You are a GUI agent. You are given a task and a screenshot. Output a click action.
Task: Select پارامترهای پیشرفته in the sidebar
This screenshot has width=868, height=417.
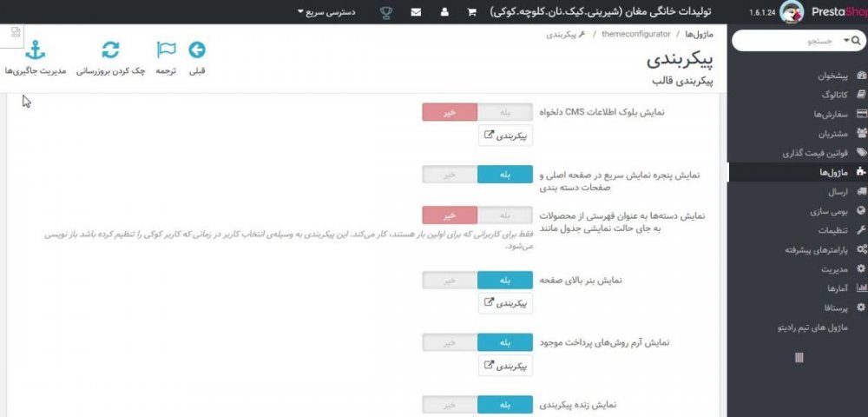click(803, 249)
